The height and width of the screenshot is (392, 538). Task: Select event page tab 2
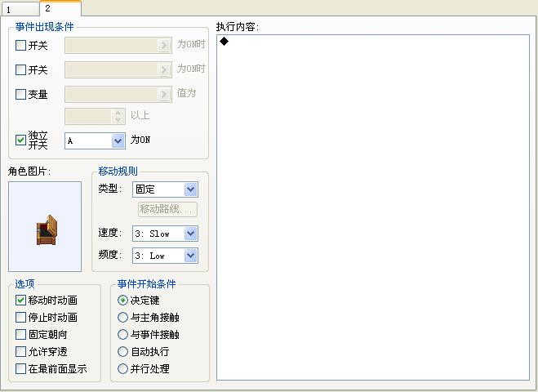[x=60, y=8]
